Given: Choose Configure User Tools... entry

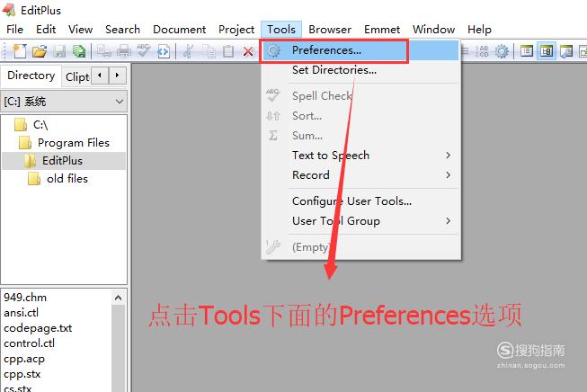Looking at the screenshot, I should click(360, 201).
